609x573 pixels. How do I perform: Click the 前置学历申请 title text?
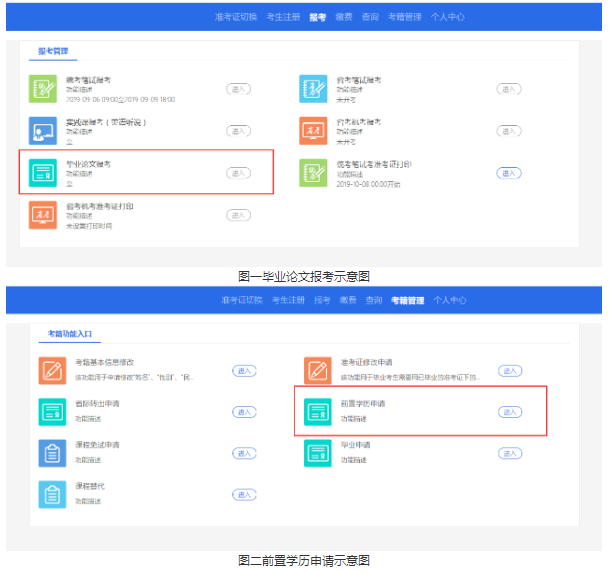tap(363, 404)
